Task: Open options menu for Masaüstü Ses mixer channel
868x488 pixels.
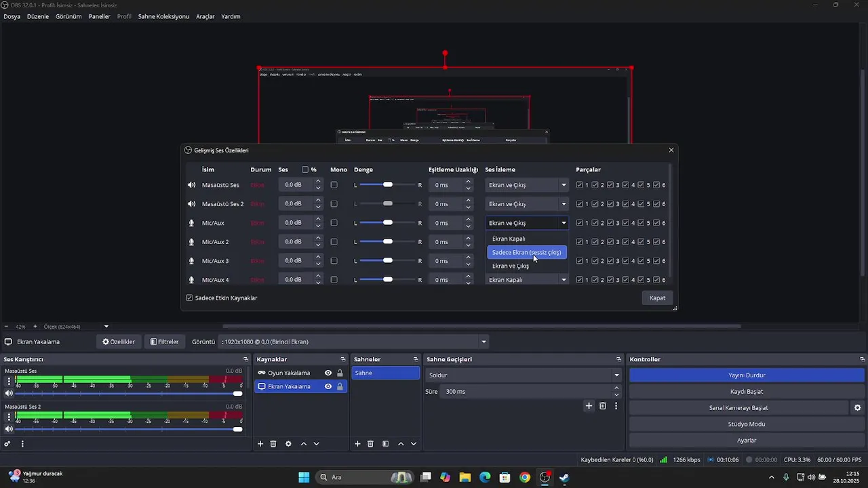Action: 9,381
